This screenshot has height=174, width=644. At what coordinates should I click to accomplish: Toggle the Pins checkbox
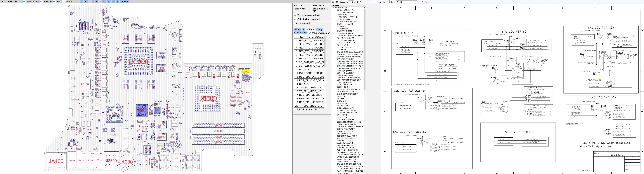54,2
